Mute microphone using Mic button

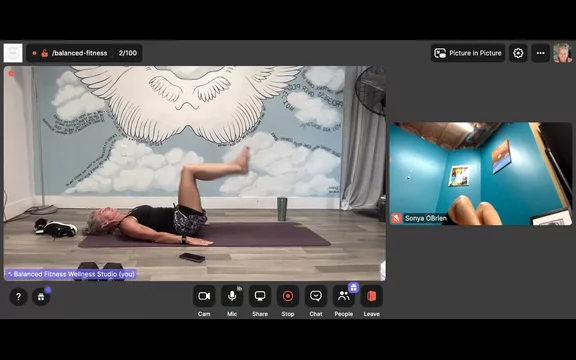[x=232, y=296]
